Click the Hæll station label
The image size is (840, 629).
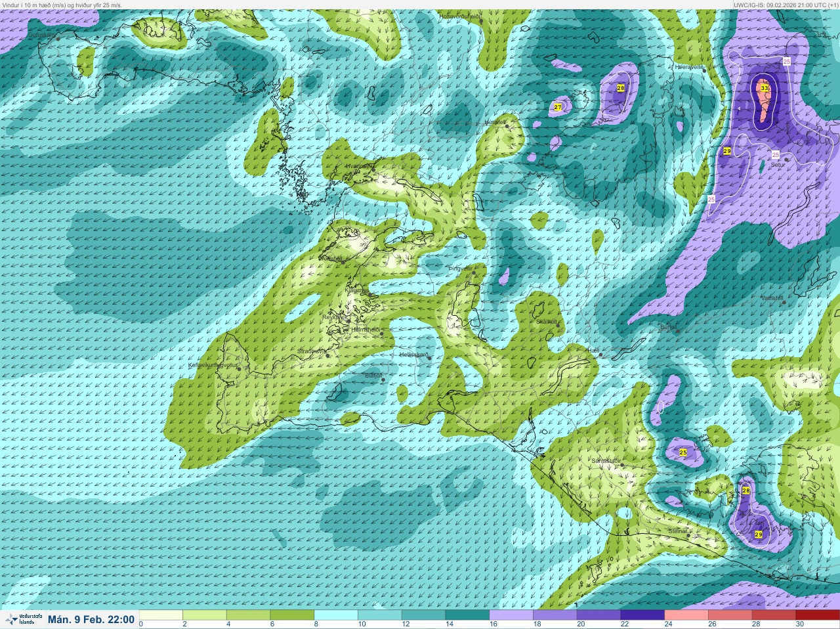point(593,351)
